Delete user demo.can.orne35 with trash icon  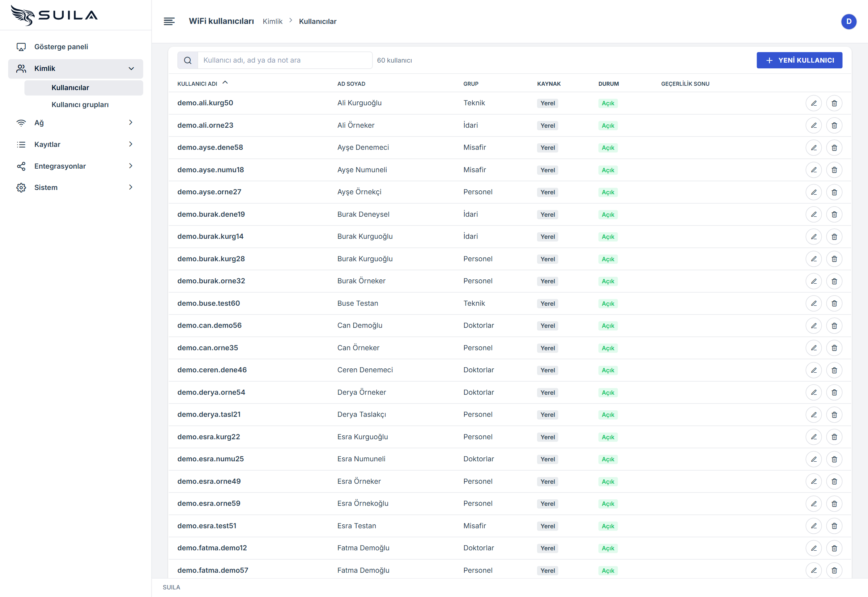point(834,348)
